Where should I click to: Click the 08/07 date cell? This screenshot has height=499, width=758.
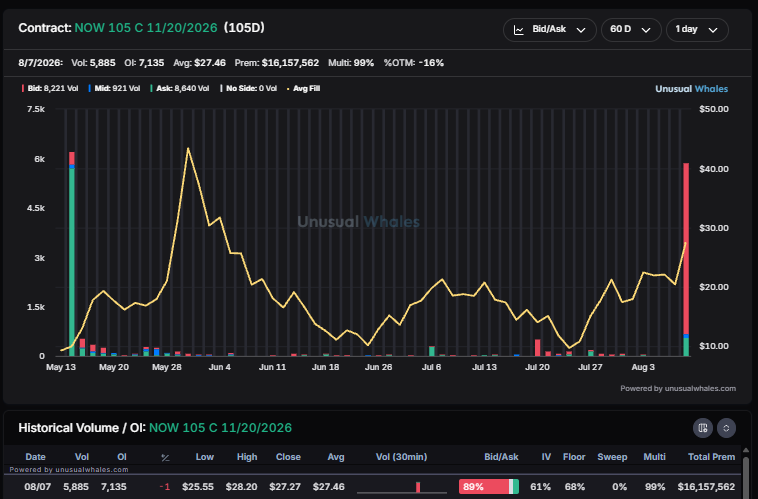pos(38,487)
